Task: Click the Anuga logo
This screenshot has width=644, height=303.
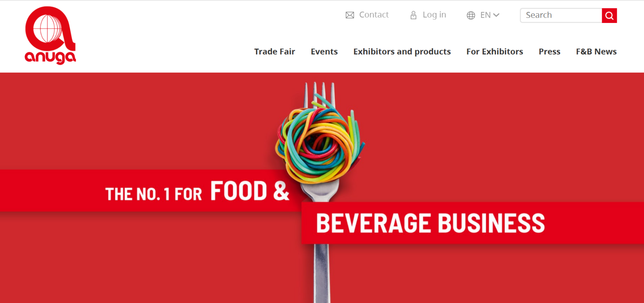Action: [50, 35]
